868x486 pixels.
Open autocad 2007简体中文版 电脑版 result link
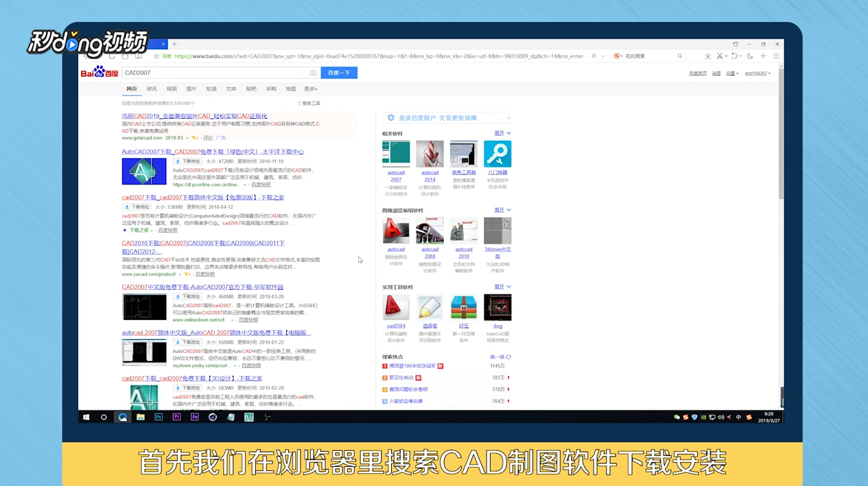[216, 333]
